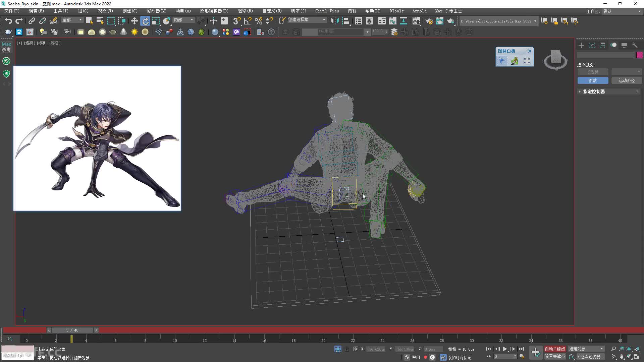The image size is (644, 362).
Task: Click the 运动路径 button
Action: tap(626, 80)
